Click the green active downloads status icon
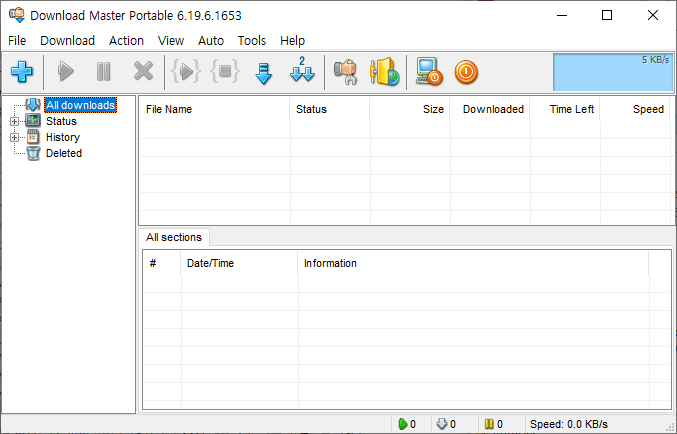This screenshot has width=677, height=434. [402, 424]
